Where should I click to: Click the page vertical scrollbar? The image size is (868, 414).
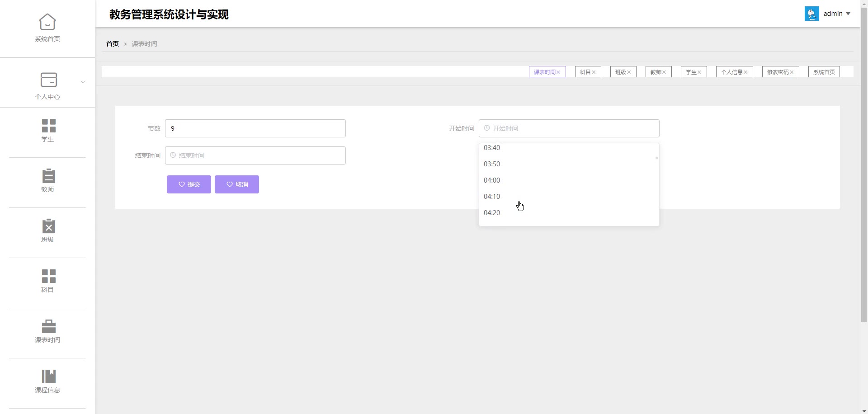pos(864,165)
